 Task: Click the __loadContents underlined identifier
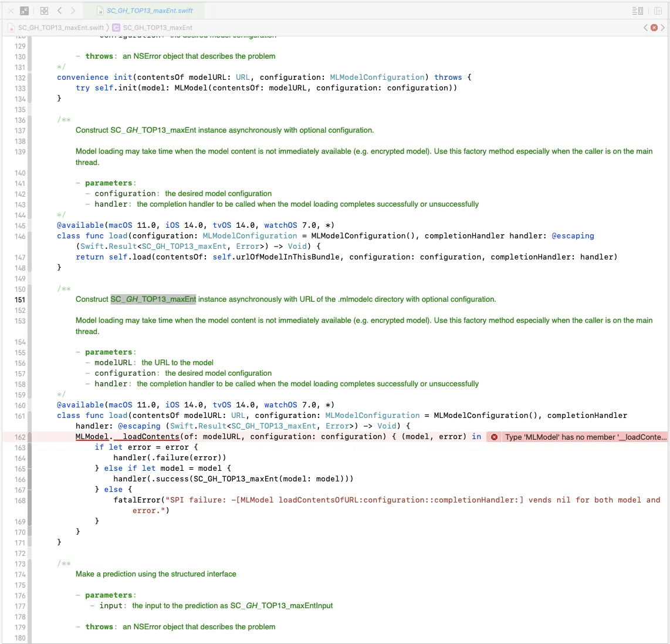coord(147,437)
